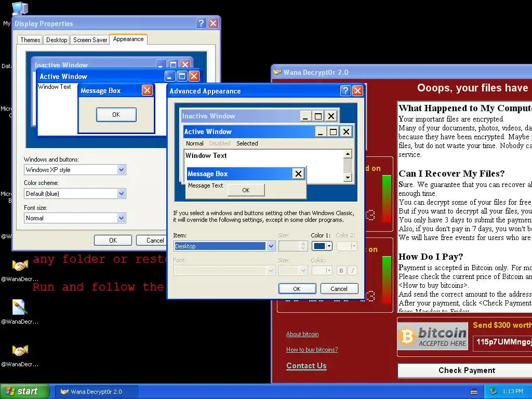
Task: Click the bitcoin accepted here logo
Action: click(433, 337)
